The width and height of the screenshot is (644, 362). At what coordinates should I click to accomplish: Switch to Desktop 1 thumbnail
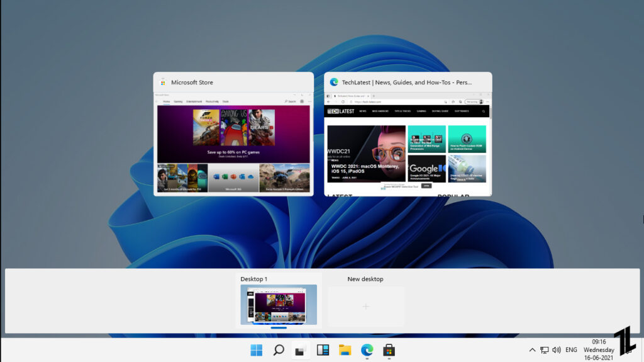(x=279, y=305)
